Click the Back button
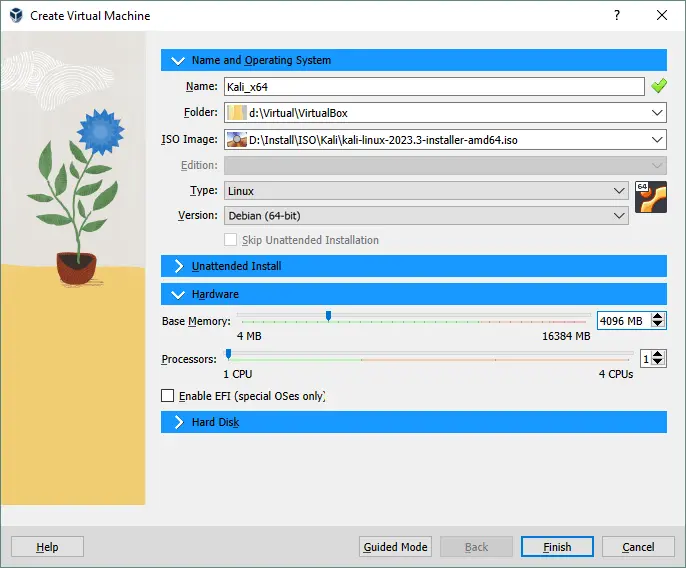The image size is (686, 568). pyautogui.click(x=476, y=547)
